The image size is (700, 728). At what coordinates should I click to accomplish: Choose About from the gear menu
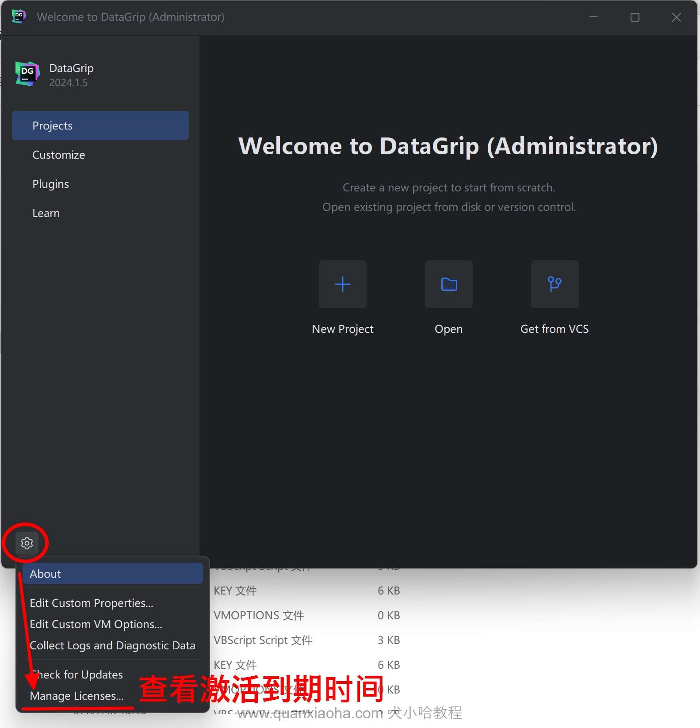(113, 574)
